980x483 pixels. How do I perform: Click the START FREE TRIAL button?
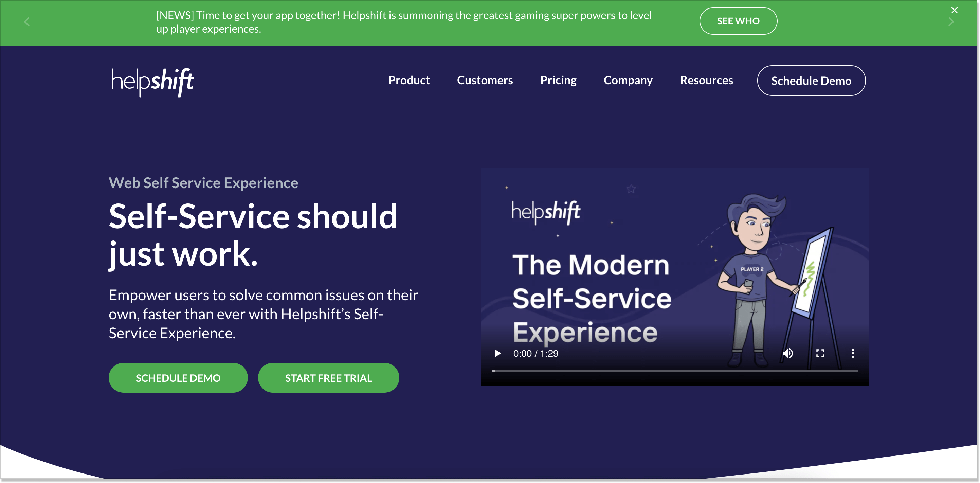[x=329, y=377]
